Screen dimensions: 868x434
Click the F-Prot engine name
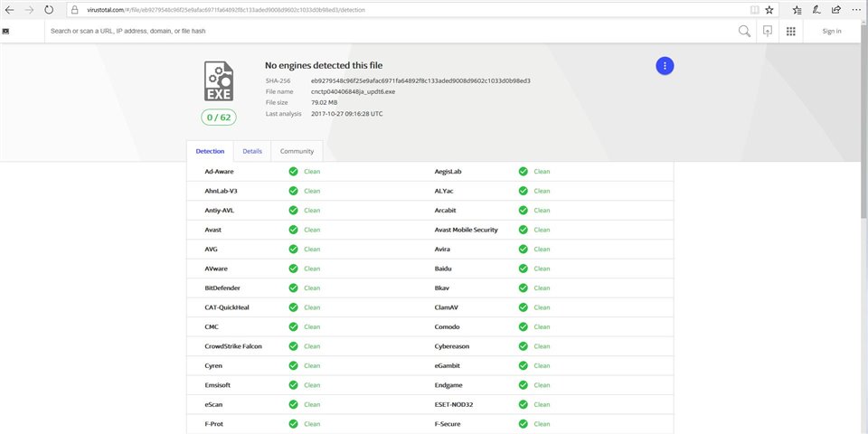(x=213, y=424)
